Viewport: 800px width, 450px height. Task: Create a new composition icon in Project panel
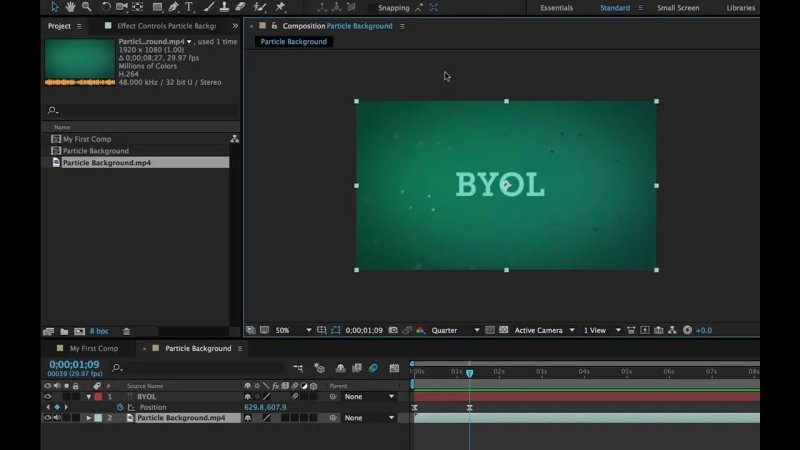80,332
